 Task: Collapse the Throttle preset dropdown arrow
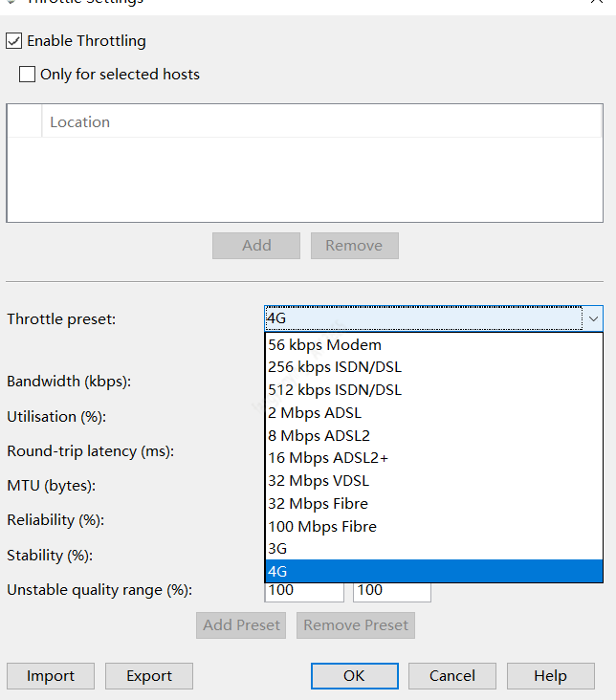(x=593, y=318)
